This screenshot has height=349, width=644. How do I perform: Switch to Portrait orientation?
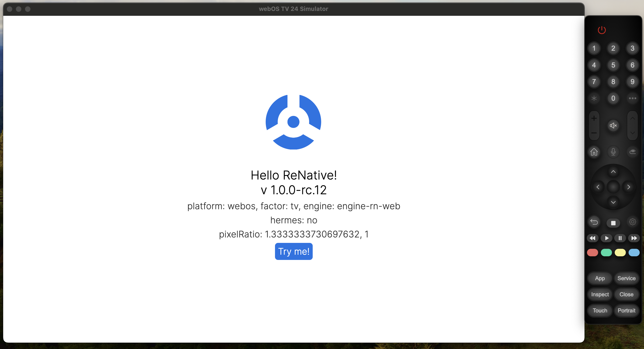[x=626, y=310]
